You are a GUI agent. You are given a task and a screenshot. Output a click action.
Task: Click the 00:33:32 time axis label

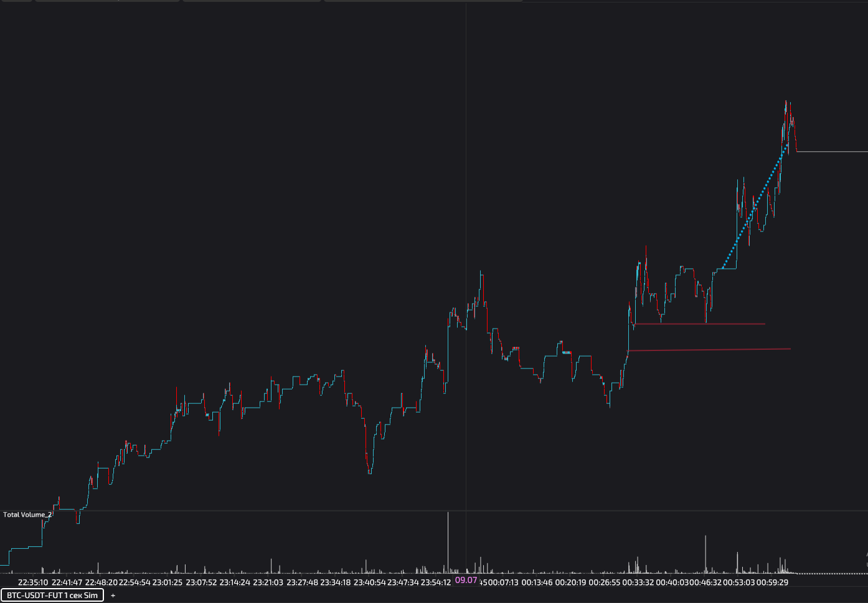638,582
